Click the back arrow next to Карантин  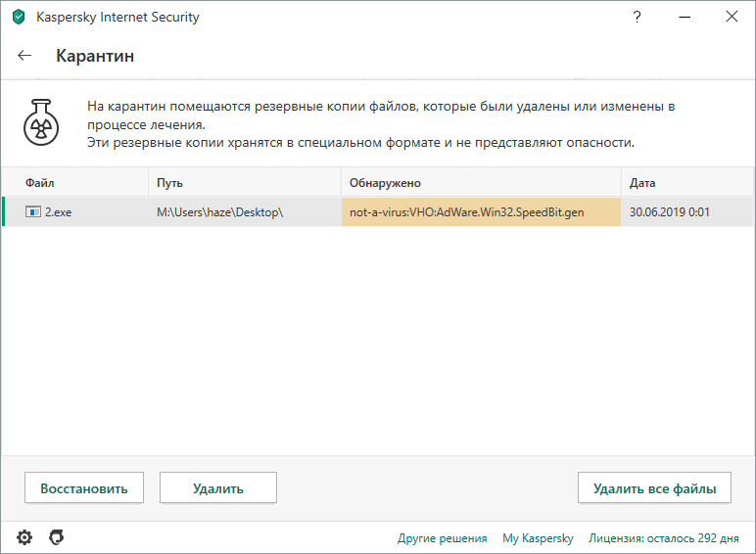[24, 56]
